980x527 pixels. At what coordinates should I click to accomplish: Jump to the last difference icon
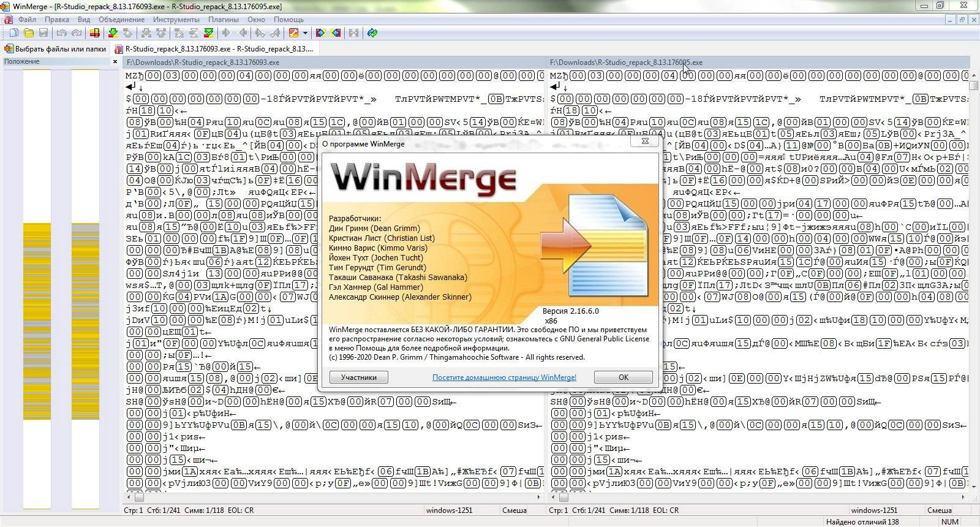[x=209, y=33]
